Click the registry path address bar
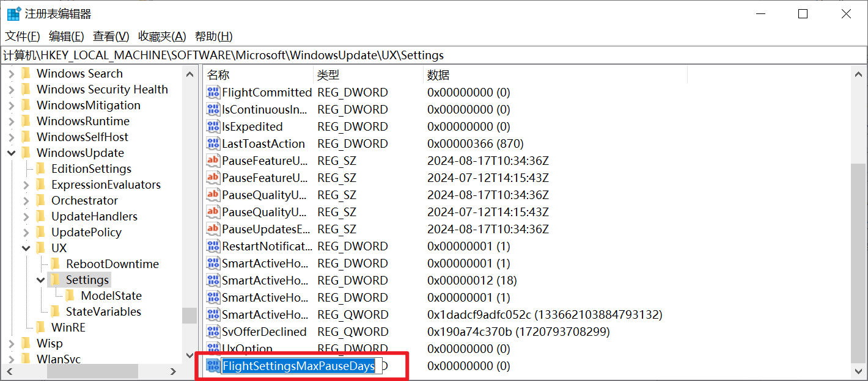Screen dimensions: 868x381 click(433, 55)
